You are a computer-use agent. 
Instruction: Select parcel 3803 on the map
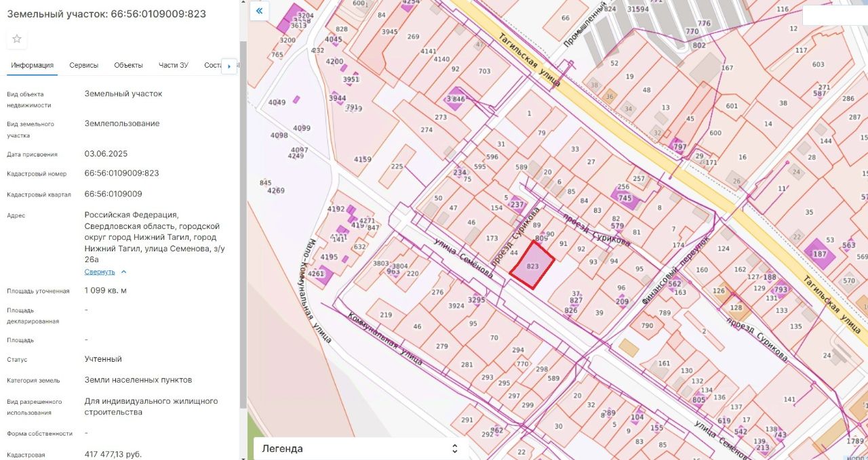point(381,264)
